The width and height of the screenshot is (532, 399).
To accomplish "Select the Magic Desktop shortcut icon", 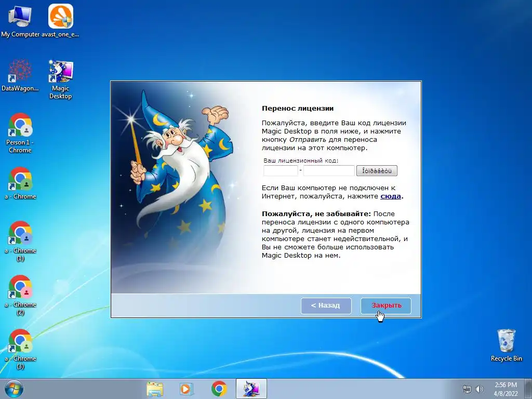I will [x=60, y=79].
